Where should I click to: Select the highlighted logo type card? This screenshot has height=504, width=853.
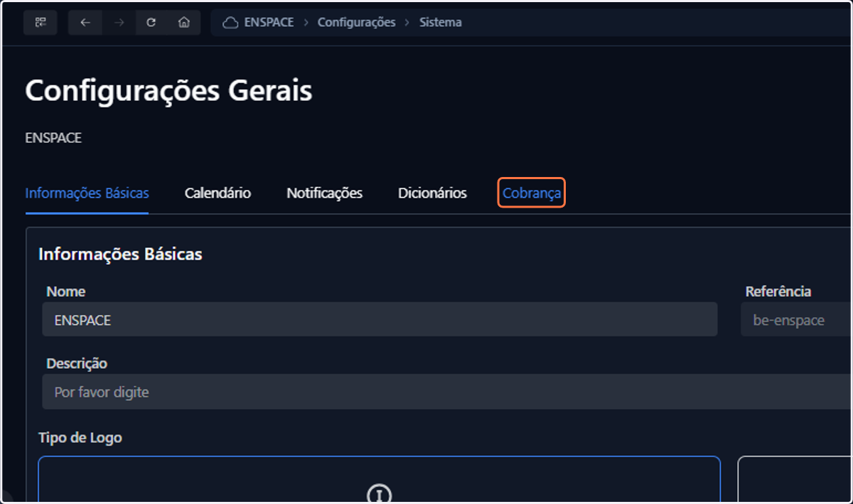click(379, 480)
